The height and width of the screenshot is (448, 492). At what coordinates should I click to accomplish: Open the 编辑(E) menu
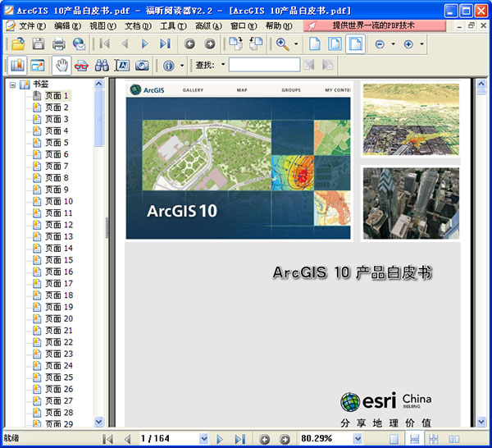68,26
